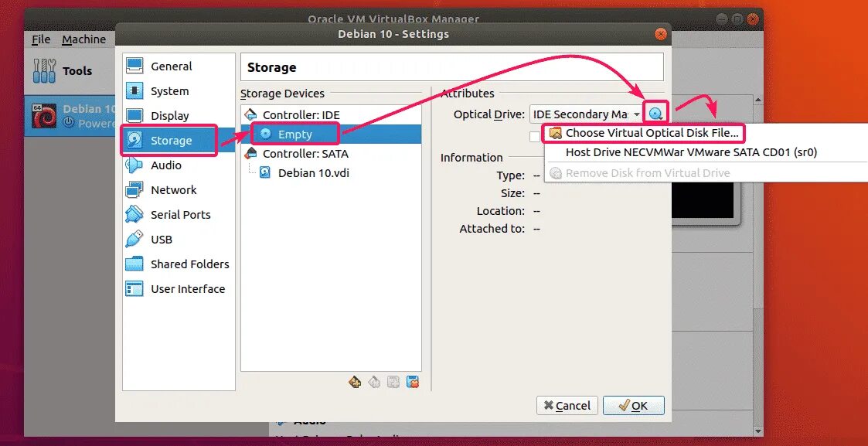This screenshot has height=446, width=868.
Task: Open User Interface settings category
Action: 179,289
